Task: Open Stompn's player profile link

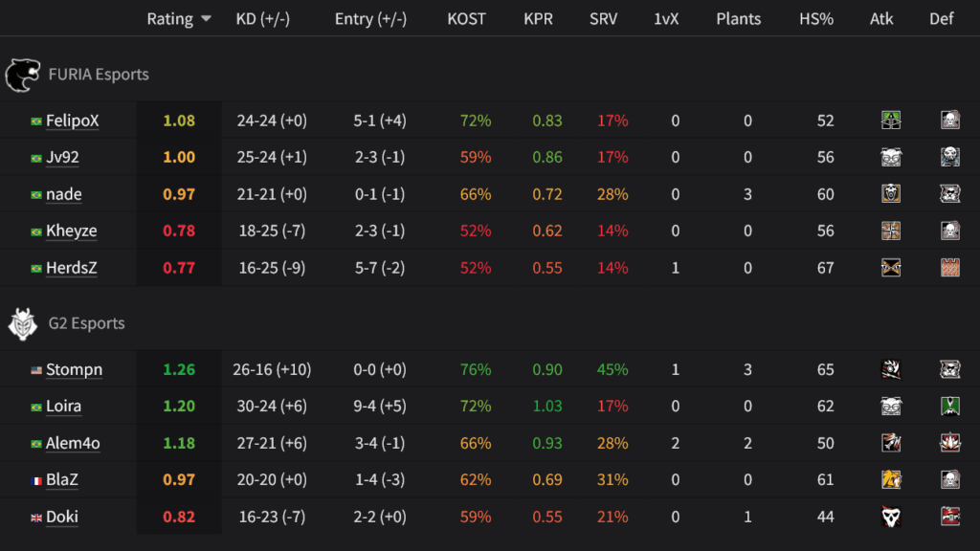Action: pyautogui.click(x=75, y=369)
